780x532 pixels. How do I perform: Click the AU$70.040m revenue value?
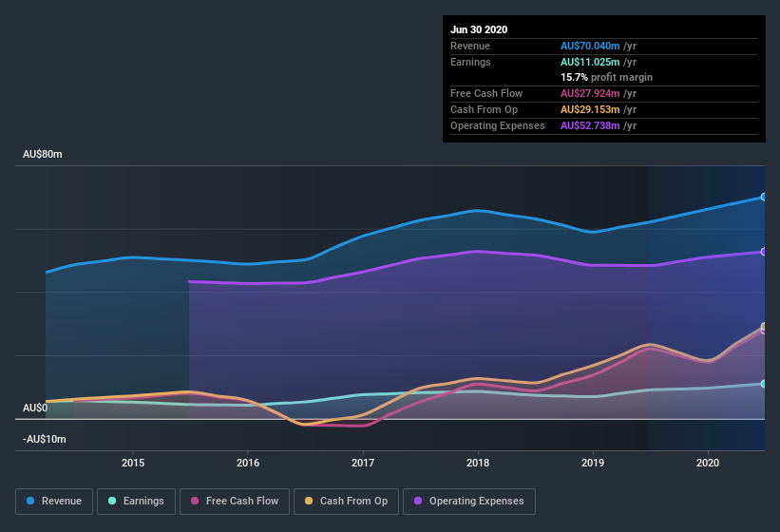pyautogui.click(x=590, y=46)
